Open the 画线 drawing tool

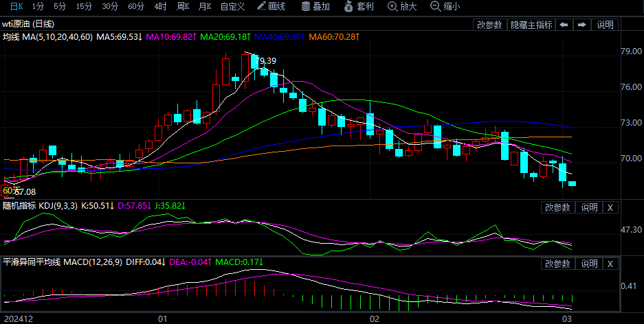[270, 6]
